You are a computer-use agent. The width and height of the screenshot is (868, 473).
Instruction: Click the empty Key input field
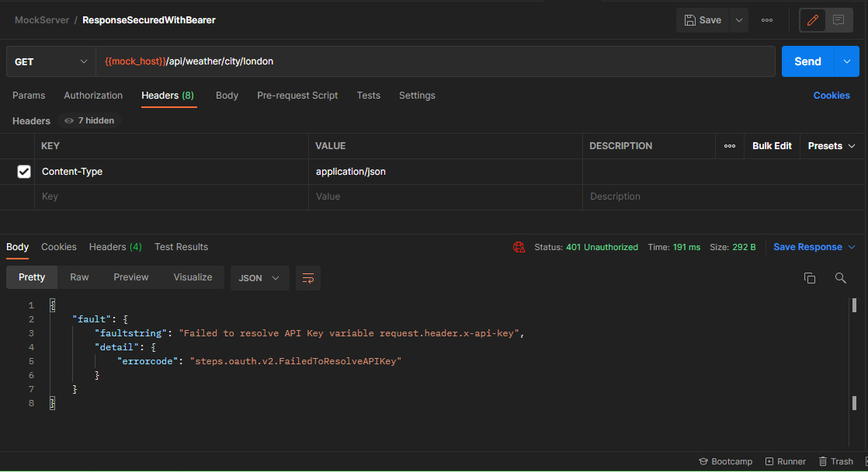[172, 197]
